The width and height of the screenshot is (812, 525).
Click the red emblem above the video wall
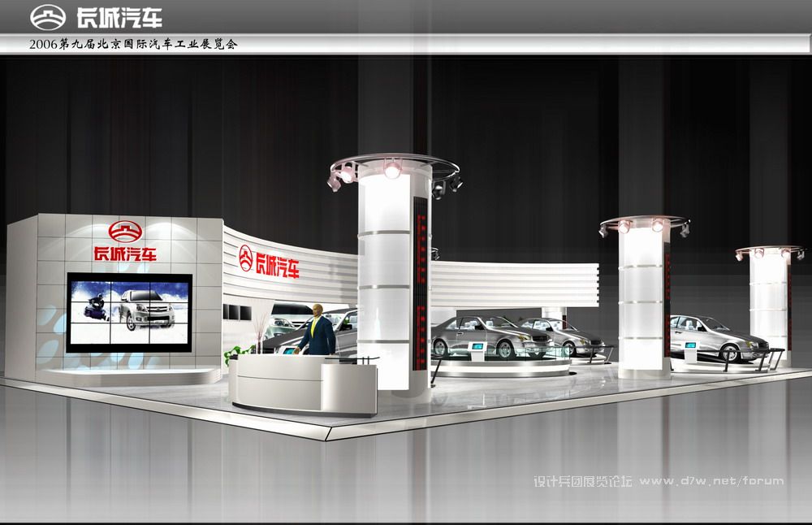click(x=125, y=232)
